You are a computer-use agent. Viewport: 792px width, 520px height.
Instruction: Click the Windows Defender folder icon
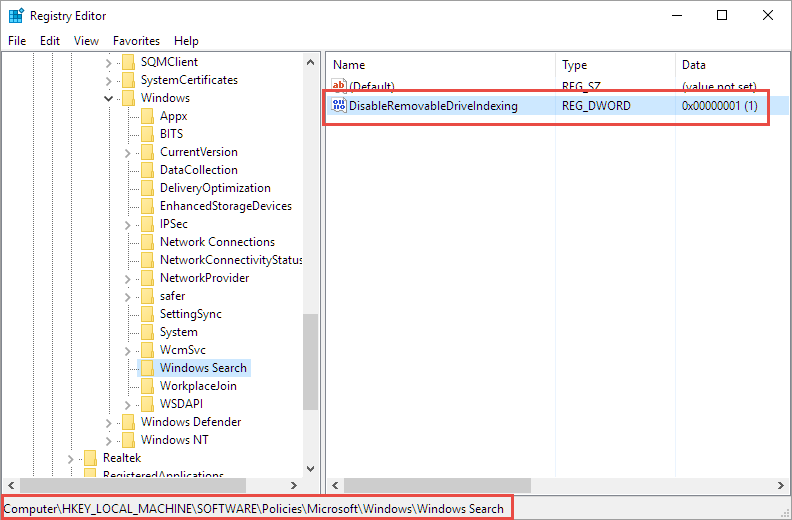click(127, 422)
